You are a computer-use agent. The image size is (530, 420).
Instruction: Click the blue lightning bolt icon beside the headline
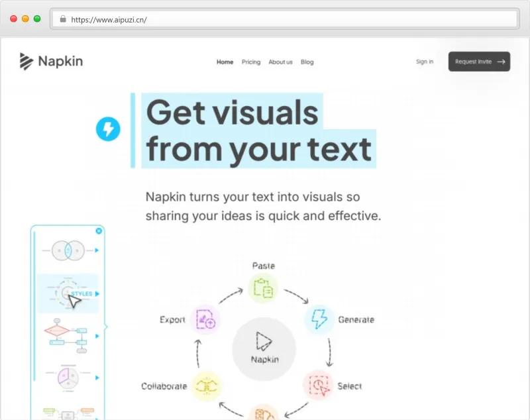point(108,129)
